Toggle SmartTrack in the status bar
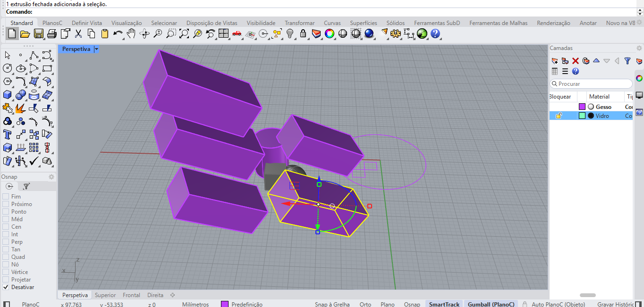Viewport: 644px width, 307px height. [444, 304]
